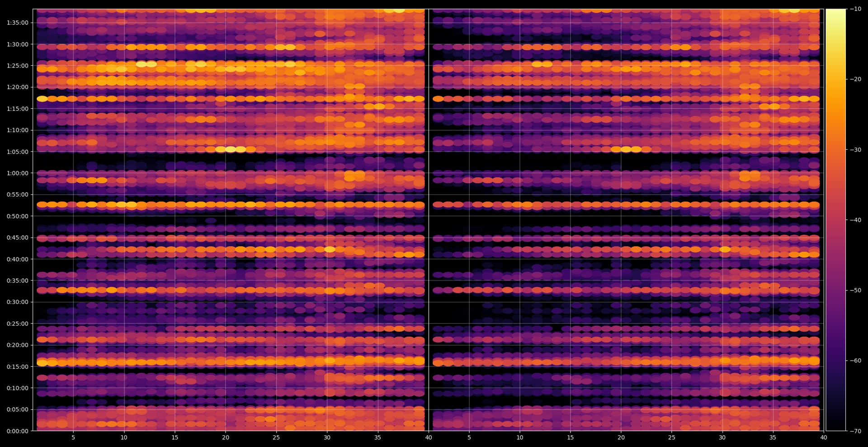The height and width of the screenshot is (447, 868).
Task: Click x-axis label 35 under right plot
Action: 773,437
